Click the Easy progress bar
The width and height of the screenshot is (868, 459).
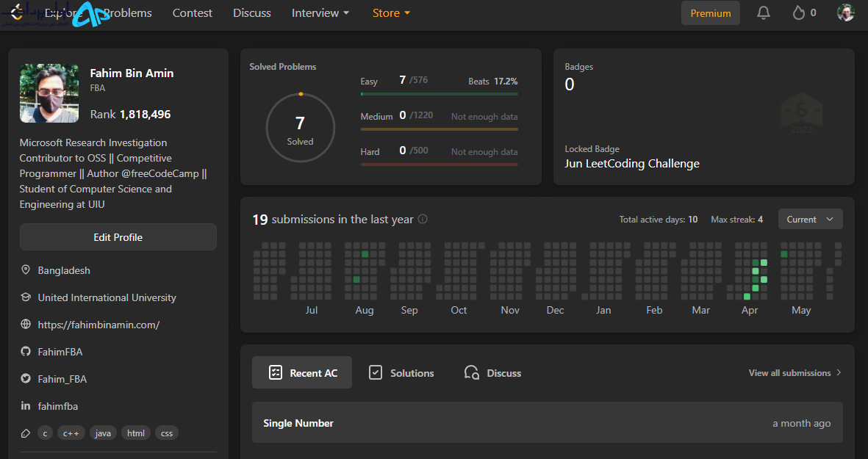[x=439, y=94]
